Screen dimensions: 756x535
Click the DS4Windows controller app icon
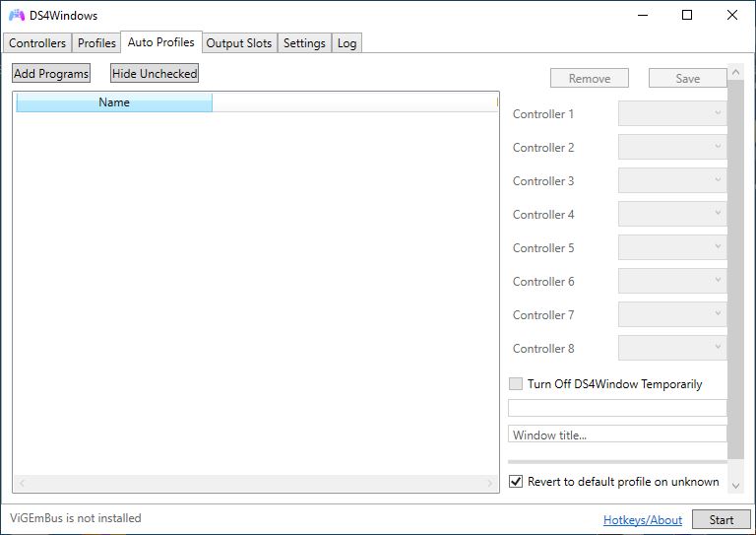[x=17, y=16]
